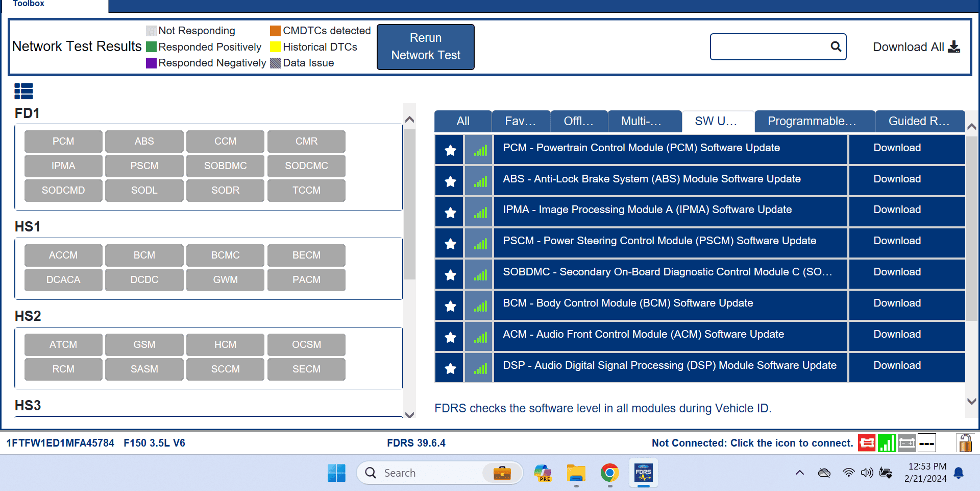Click the ethernet connection dashes icon

pos(926,442)
